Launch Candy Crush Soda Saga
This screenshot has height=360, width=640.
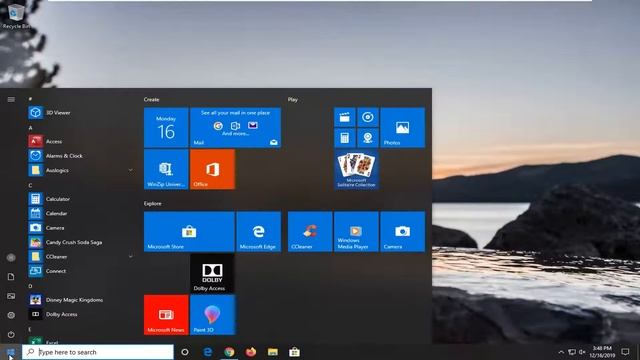click(x=80, y=242)
